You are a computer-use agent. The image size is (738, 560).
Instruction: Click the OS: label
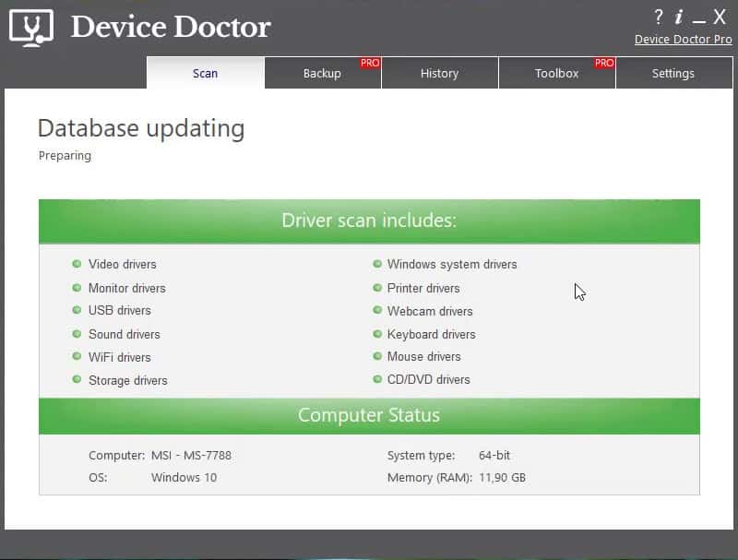point(98,478)
